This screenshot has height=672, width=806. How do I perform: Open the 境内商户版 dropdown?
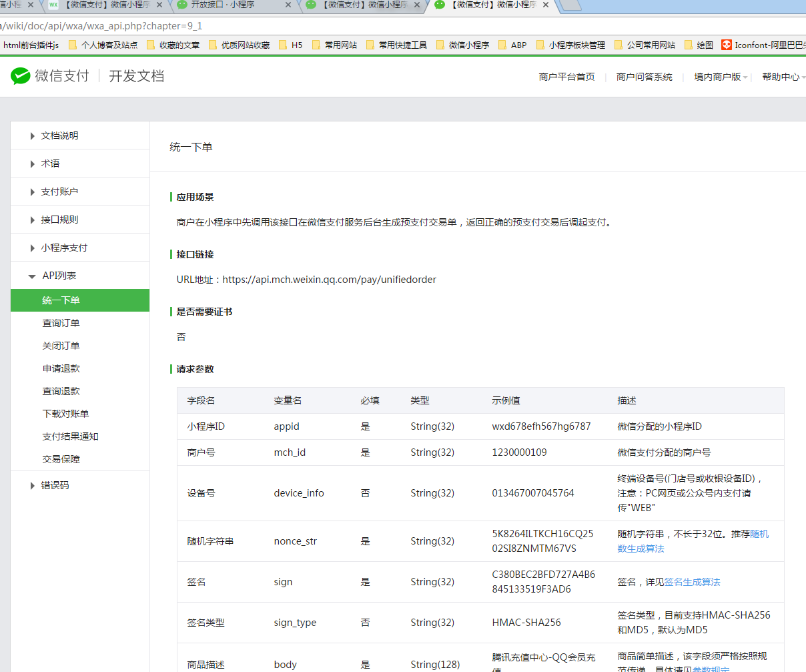pos(721,77)
